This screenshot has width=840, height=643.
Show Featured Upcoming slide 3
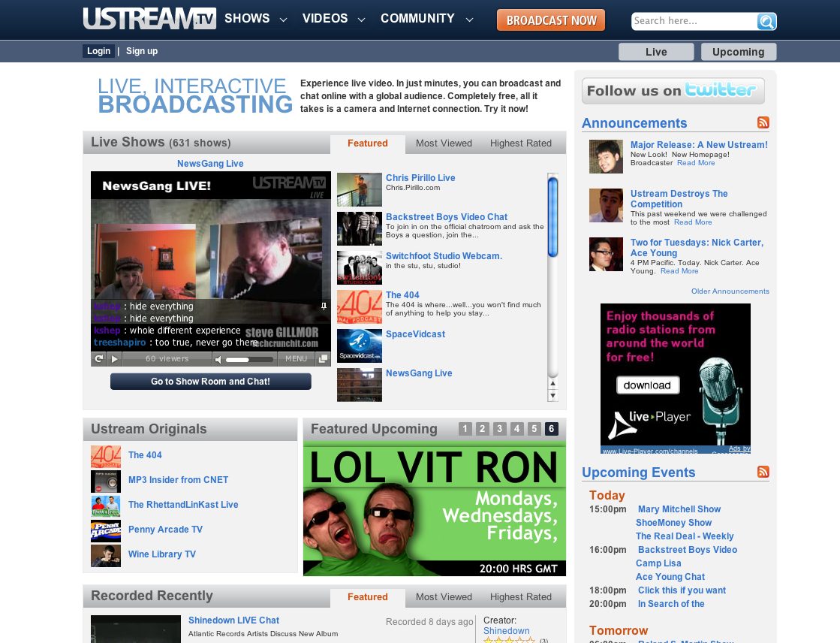coord(499,428)
